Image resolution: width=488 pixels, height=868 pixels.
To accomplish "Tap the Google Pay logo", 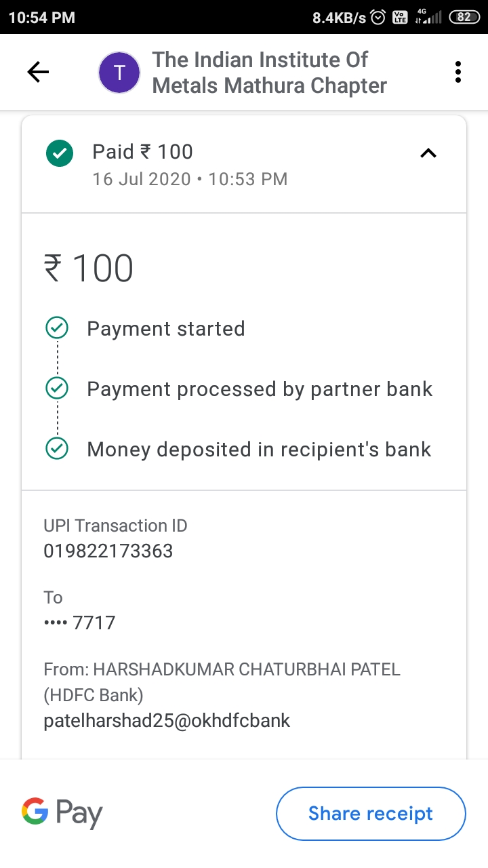I will [x=62, y=812].
